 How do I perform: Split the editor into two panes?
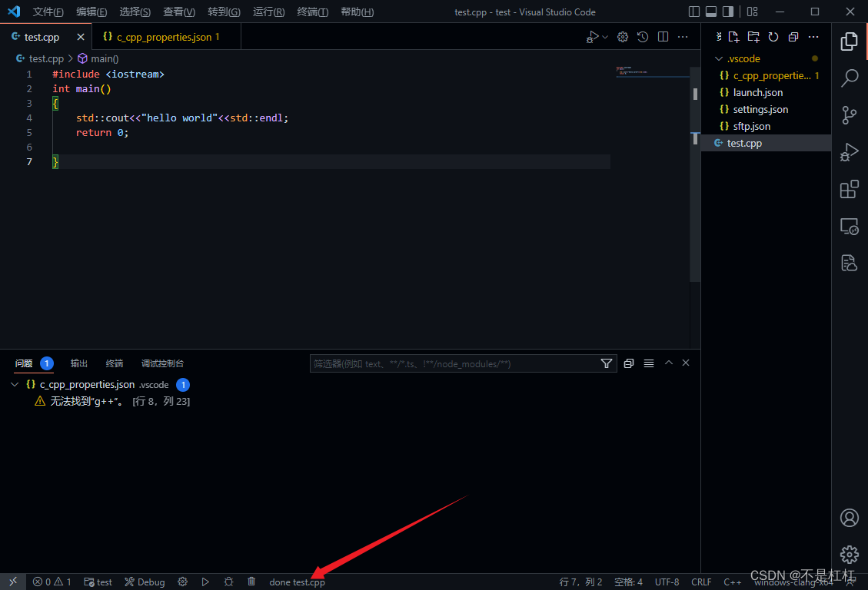point(663,36)
